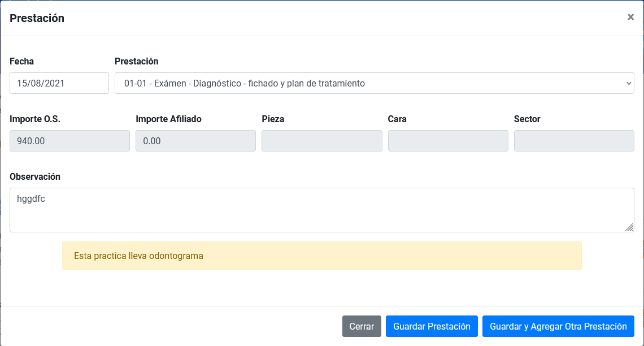The width and height of the screenshot is (644, 346).
Task: Select the Importe O.S. amount field
Action: coord(69,141)
